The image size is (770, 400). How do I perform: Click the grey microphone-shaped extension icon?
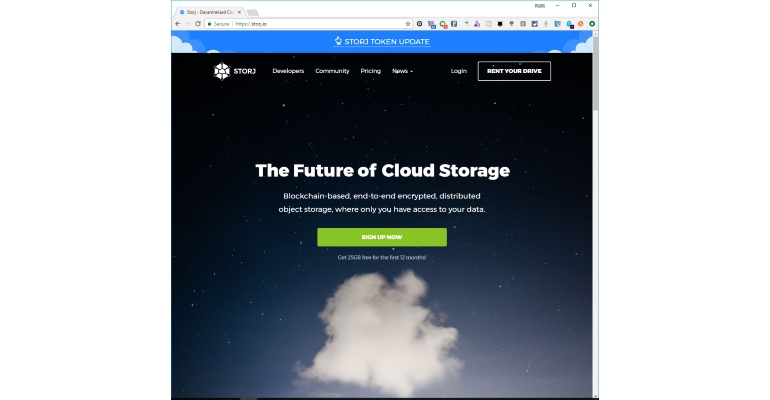(546, 24)
